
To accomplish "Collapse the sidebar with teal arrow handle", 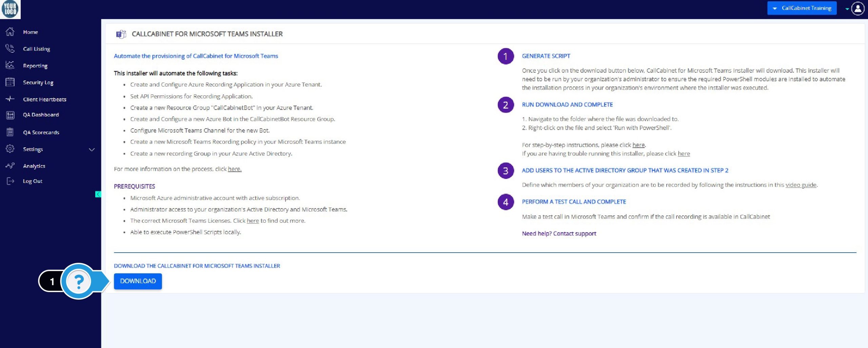I will (x=98, y=194).
